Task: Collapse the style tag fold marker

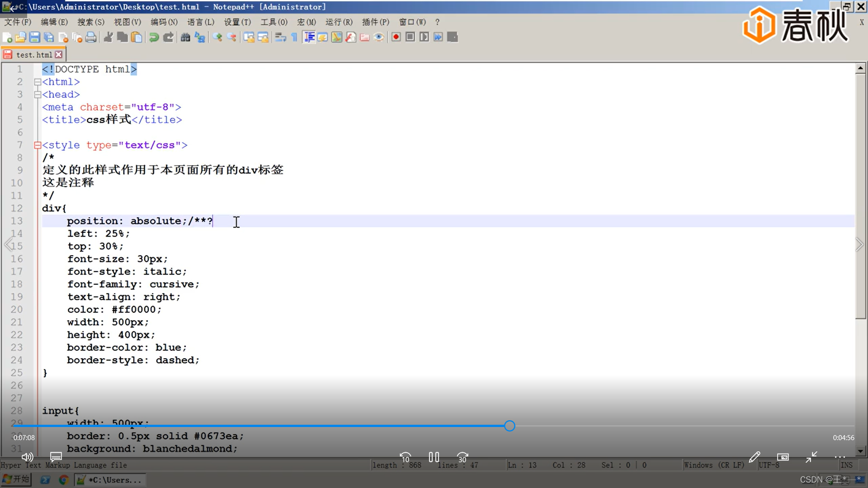Action: (x=38, y=145)
